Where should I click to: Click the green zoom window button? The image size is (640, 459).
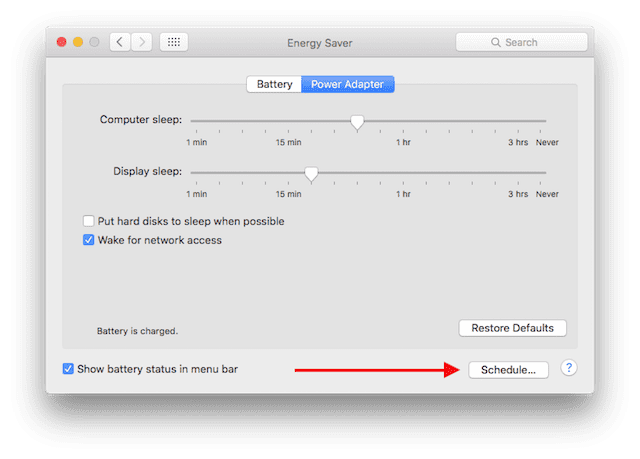coord(95,42)
